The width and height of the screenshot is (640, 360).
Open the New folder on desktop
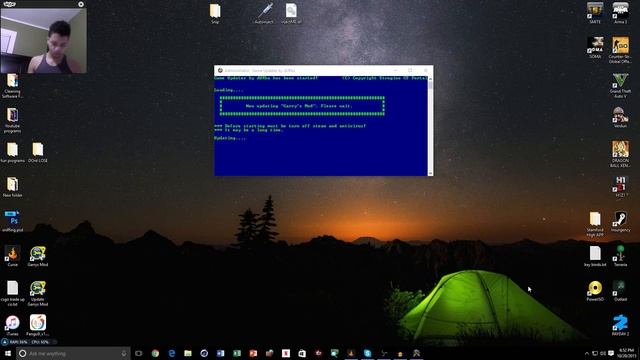point(12,187)
